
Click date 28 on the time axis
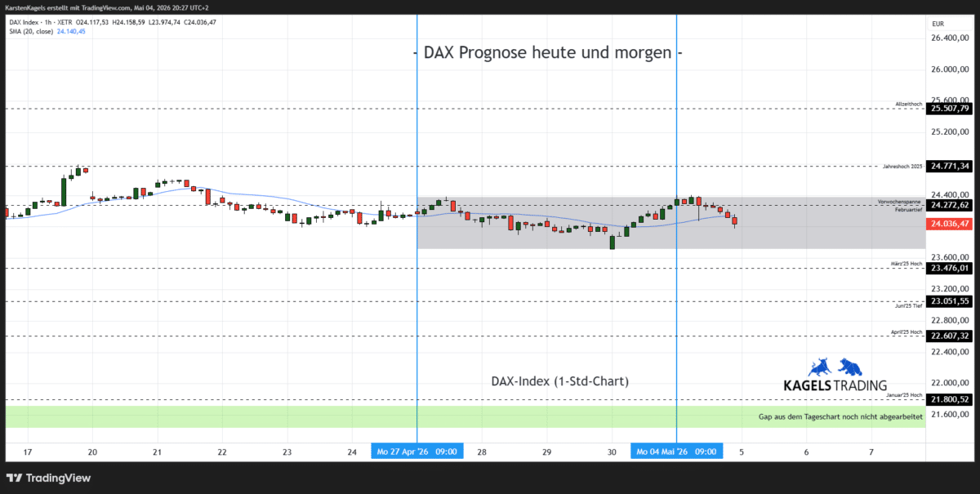[482, 452]
